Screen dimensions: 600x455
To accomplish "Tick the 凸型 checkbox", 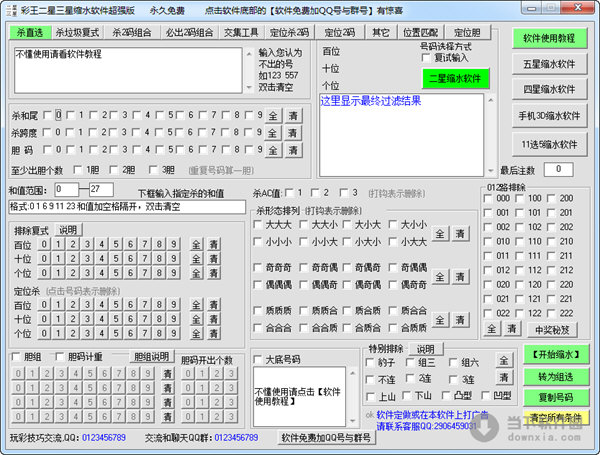I will coord(446,395).
